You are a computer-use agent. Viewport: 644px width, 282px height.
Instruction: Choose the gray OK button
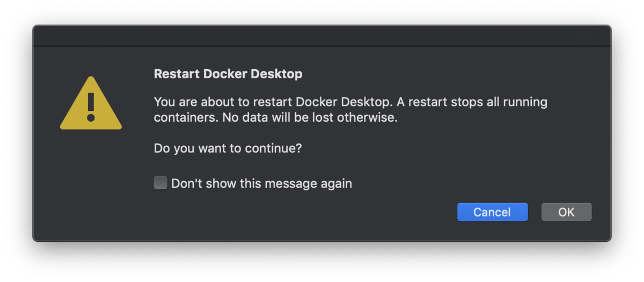[566, 212]
